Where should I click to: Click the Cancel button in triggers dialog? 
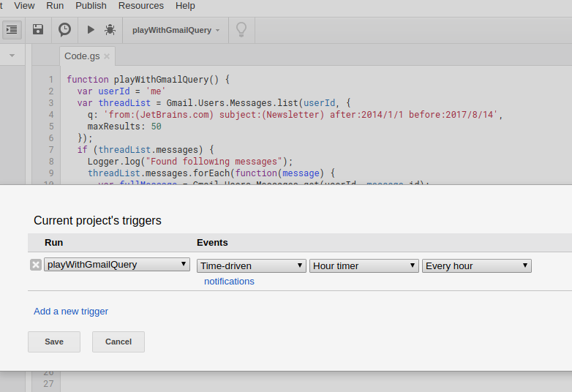tap(118, 342)
